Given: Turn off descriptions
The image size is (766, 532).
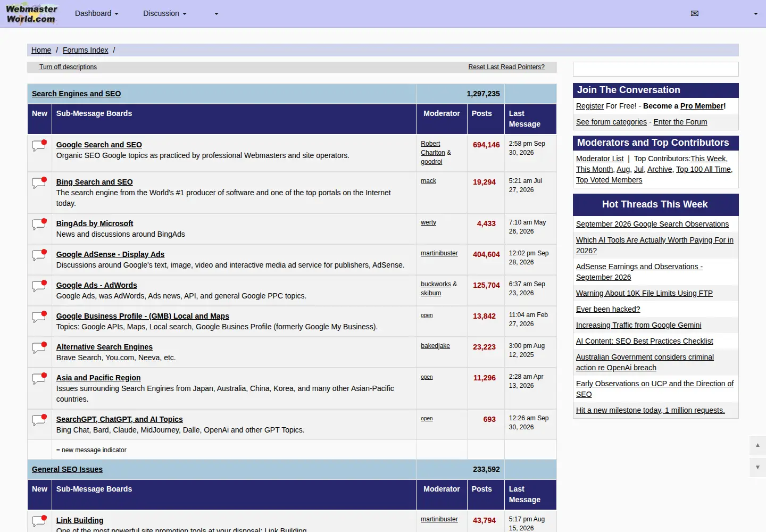Looking at the screenshot, I should click(68, 67).
